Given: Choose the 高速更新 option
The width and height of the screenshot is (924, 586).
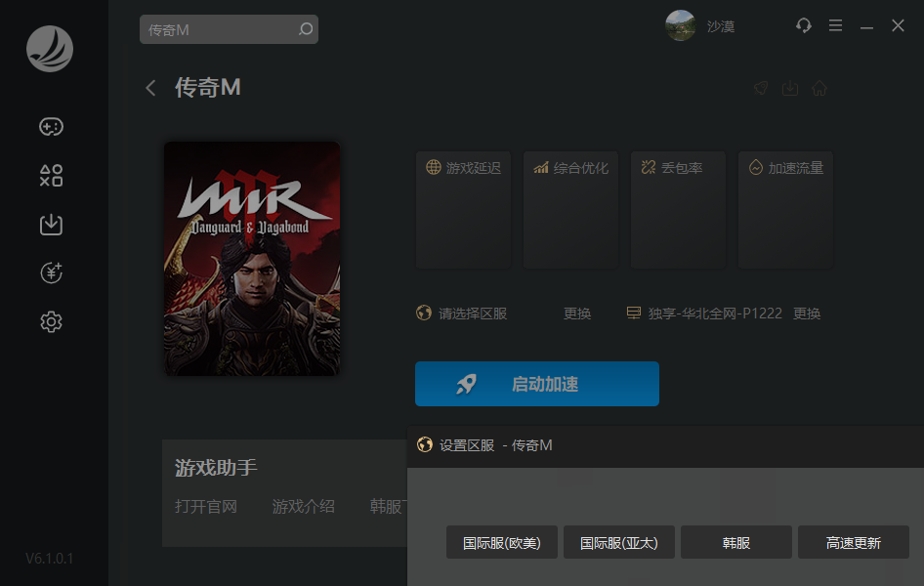Looking at the screenshot, I should (853, 543).
